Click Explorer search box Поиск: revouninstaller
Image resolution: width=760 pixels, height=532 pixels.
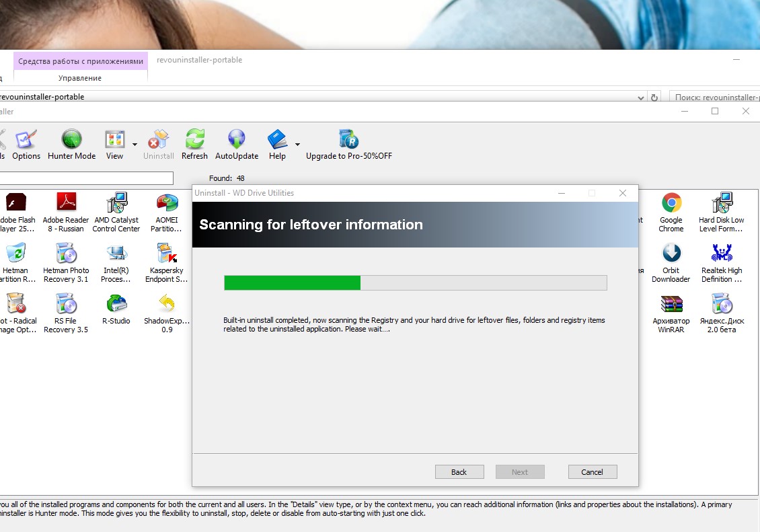pos(714,98)
